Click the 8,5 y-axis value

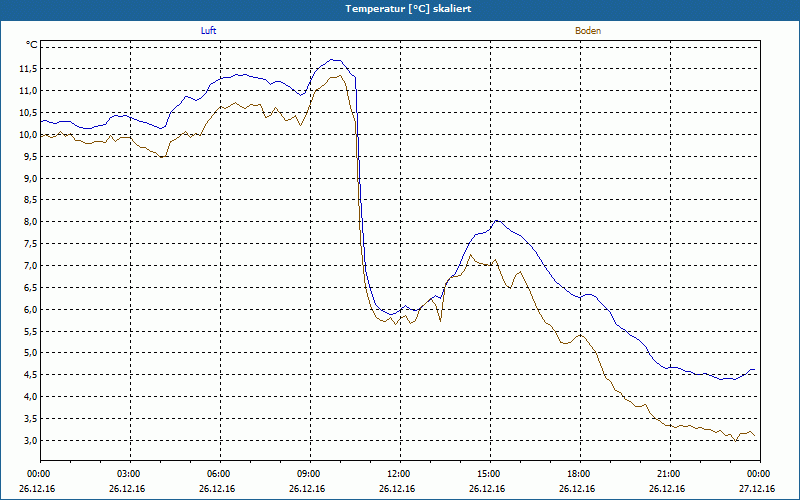(x=30, y=200)
